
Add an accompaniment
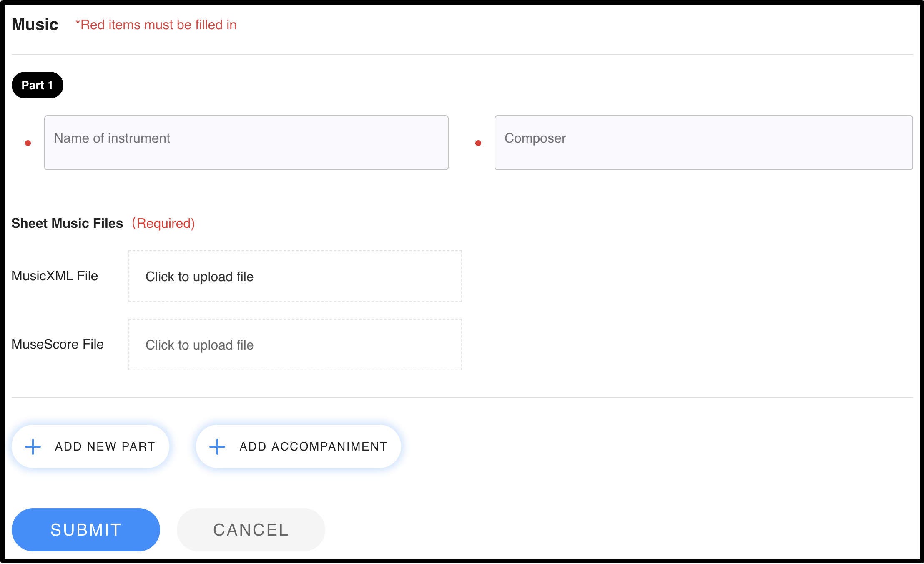299,446
